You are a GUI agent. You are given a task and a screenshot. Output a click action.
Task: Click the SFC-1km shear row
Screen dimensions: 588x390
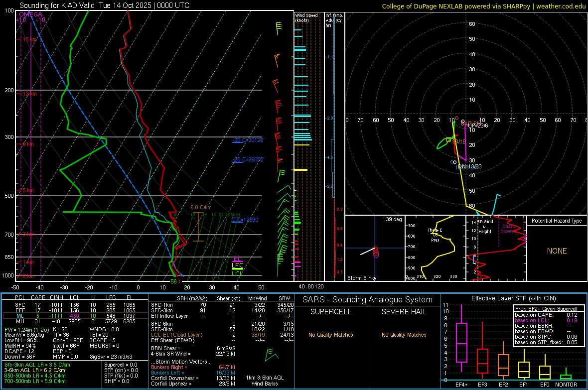click(x=222, y=305)
